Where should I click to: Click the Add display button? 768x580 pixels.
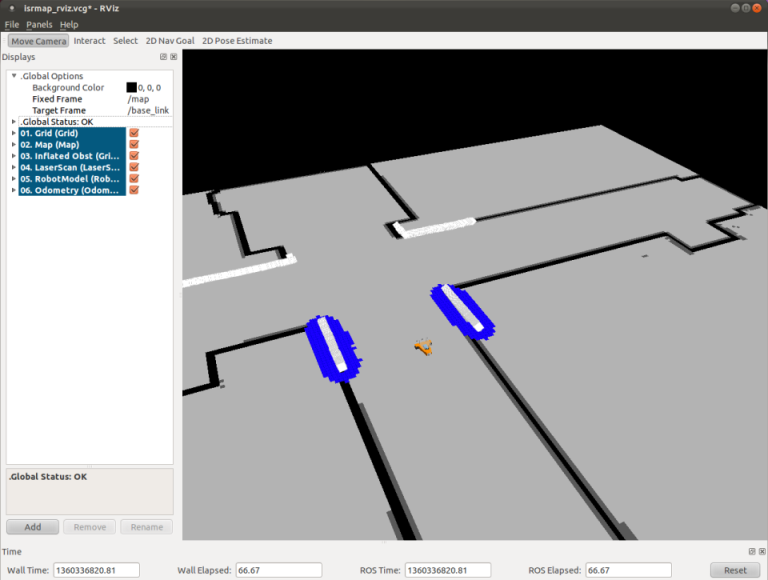click(x=32, y=527)
